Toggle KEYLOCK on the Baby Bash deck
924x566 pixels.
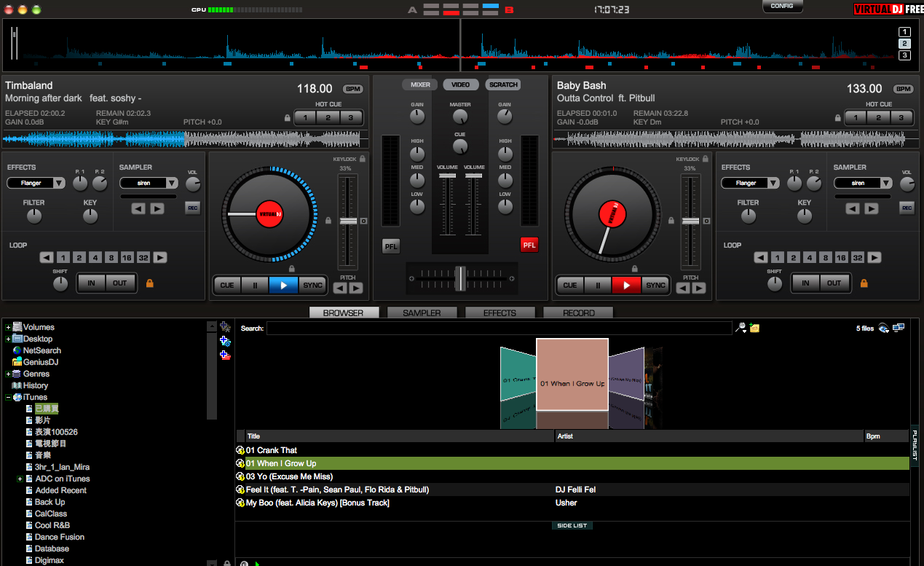[706, 158]
